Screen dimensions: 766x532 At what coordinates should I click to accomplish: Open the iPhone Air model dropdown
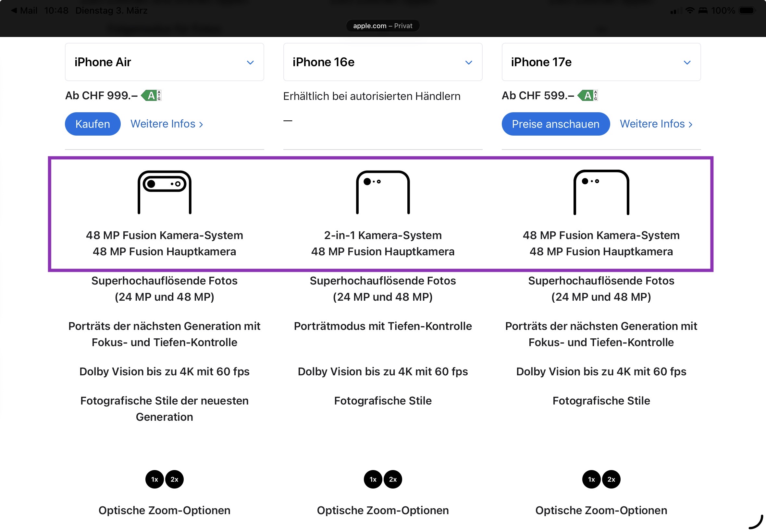(165, 62)
